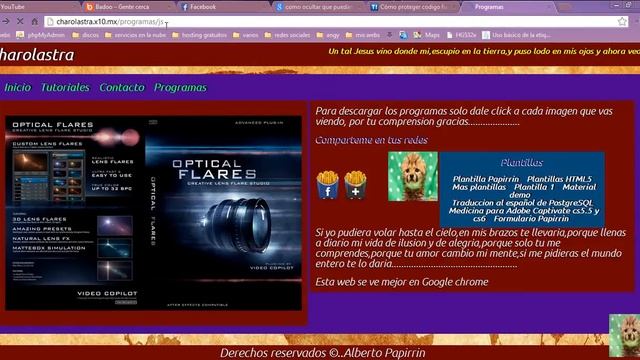Click the Plantillas heading in the blue box

tap(521, 163)
